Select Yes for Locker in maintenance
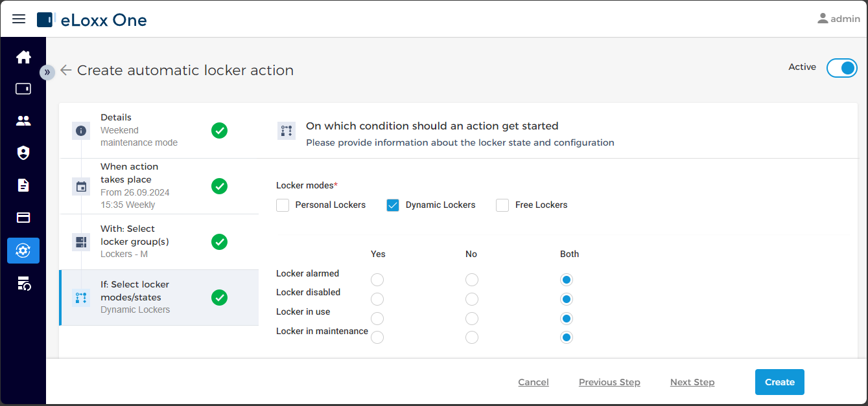 click(377, 337)
